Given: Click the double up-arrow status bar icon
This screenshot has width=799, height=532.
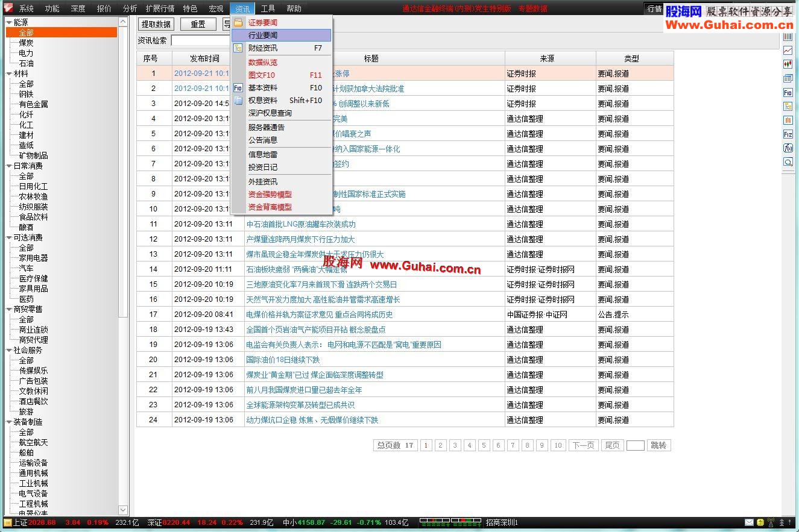Looking at the screenshot, I should click(782, 522).
